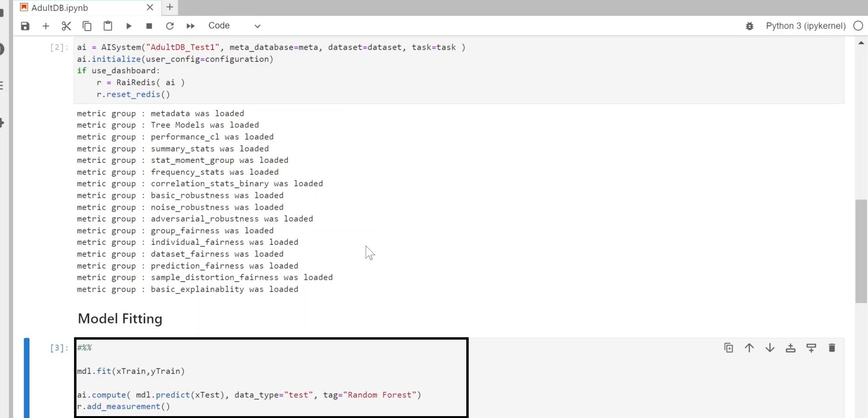Click the Model Fitting heading
Viewport: 868px width, 418px height.
tap(120, 318)
